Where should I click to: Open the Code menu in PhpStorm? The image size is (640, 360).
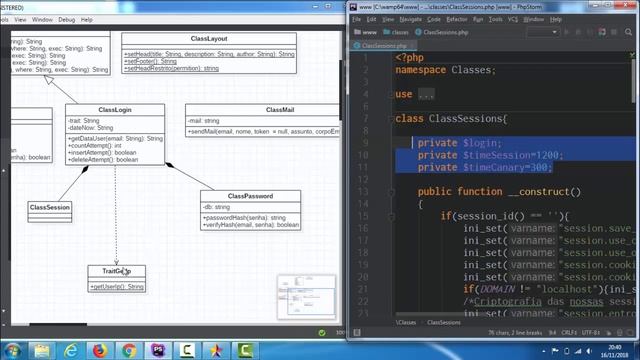point(434,19)
